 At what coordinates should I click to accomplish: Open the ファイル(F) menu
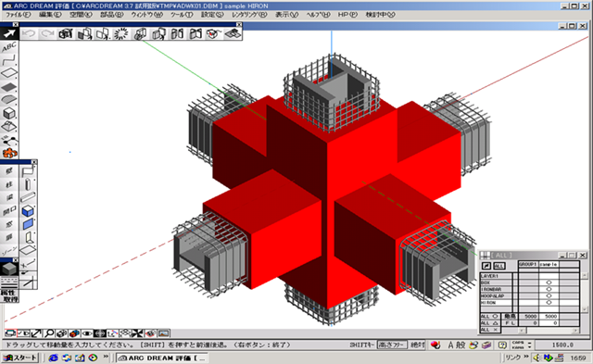click(x=19, y=15)
